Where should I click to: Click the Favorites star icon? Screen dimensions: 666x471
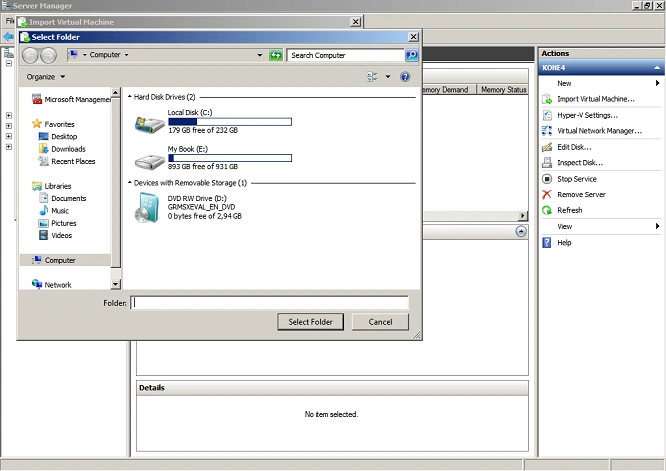click(x=37, y=124)
